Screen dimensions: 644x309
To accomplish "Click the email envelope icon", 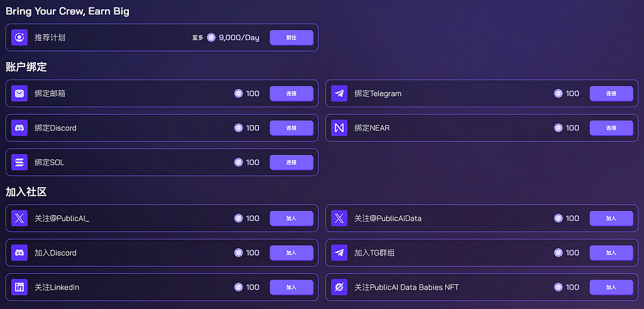I will click(x=19, y=94).
